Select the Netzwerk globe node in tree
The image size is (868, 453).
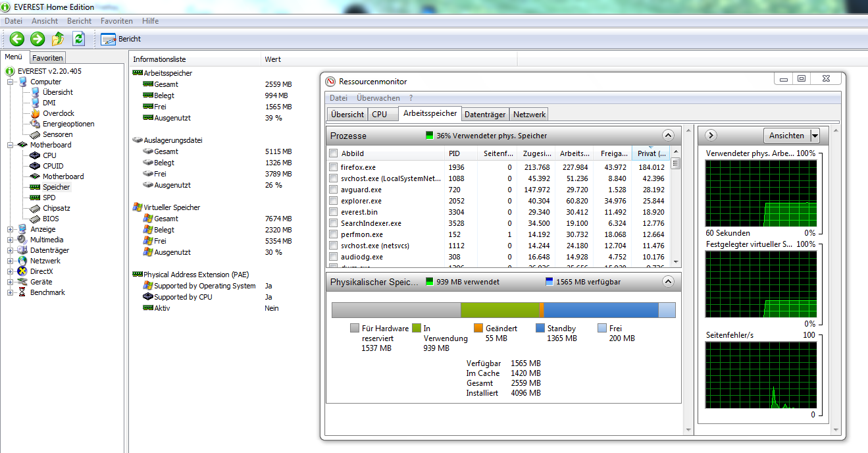pos(45,261)
